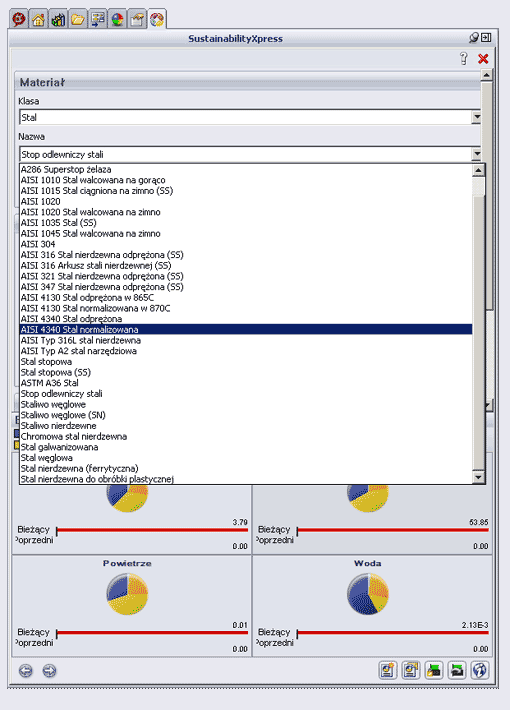Click the green block with yellow arrow icon
This screenshot has width=510, height=710.
pos(434,670)
